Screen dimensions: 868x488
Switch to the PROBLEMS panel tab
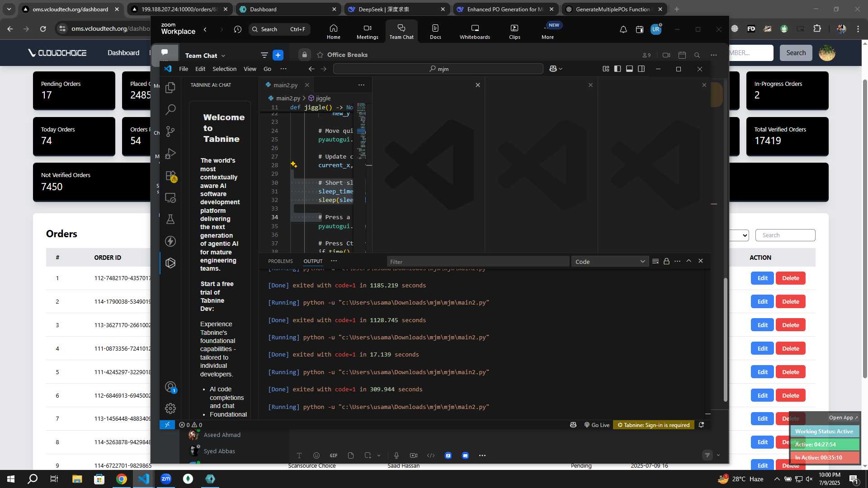point(280,261)
